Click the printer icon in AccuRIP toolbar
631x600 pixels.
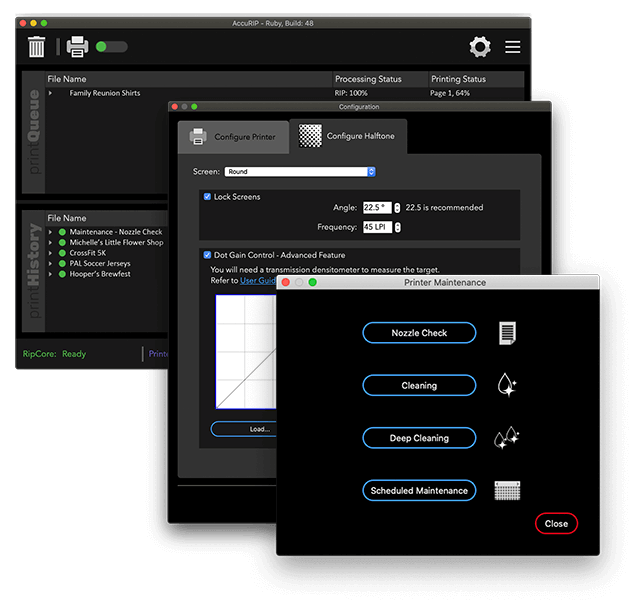click(77, 47)
